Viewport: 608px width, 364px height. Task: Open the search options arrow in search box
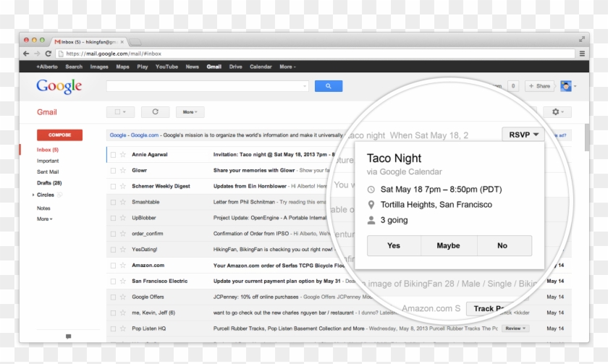305,86
